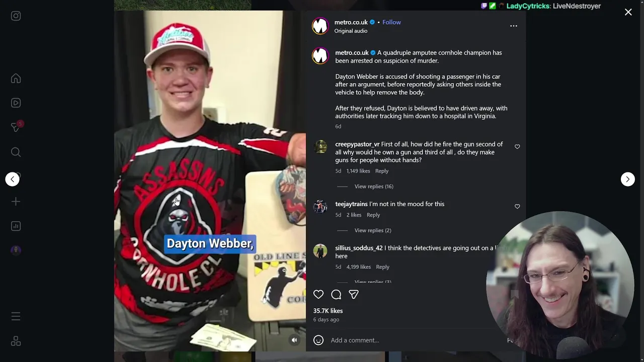The width and height of the screenshot is (644, 362).
Task: Go to next post arrow
Action: (x=628, y=179)
